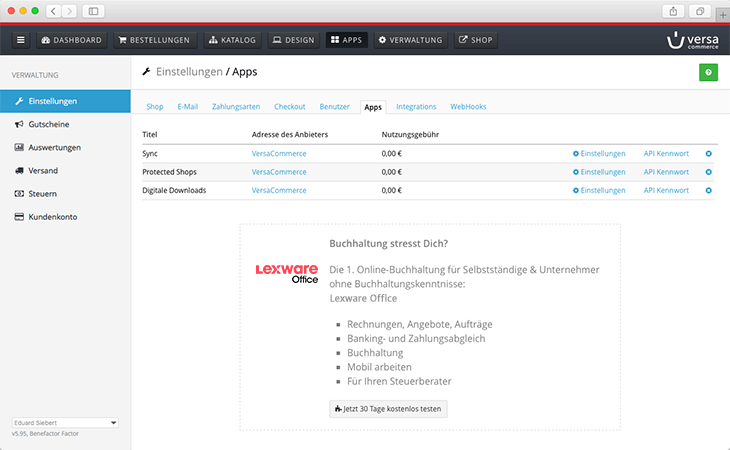730x450 pixels.
Task: Open Einstellungen link for Protected Shops
Action: coord(599,172)
